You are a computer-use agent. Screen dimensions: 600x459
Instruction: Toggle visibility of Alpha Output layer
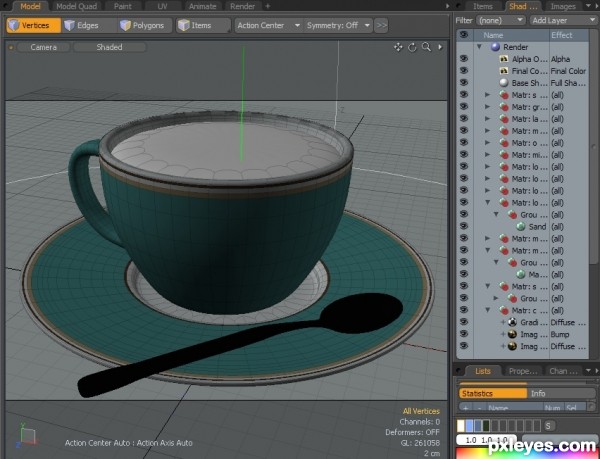[x=464, y=59]
